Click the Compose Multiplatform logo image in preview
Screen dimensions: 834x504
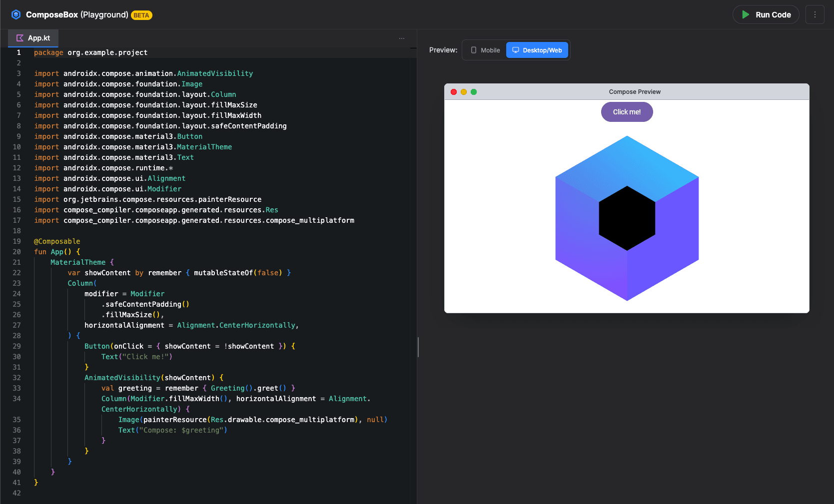click(627, 218)
